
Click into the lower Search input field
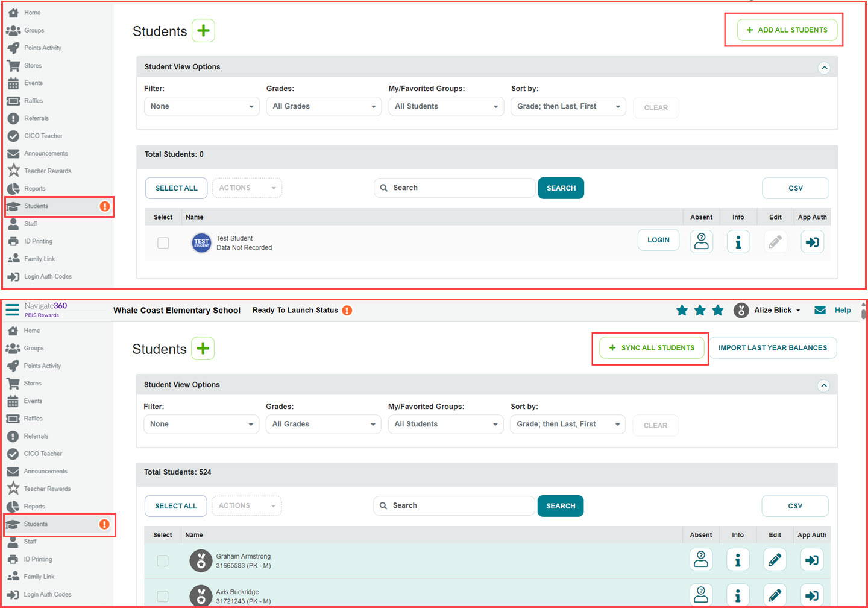[454, 505]
